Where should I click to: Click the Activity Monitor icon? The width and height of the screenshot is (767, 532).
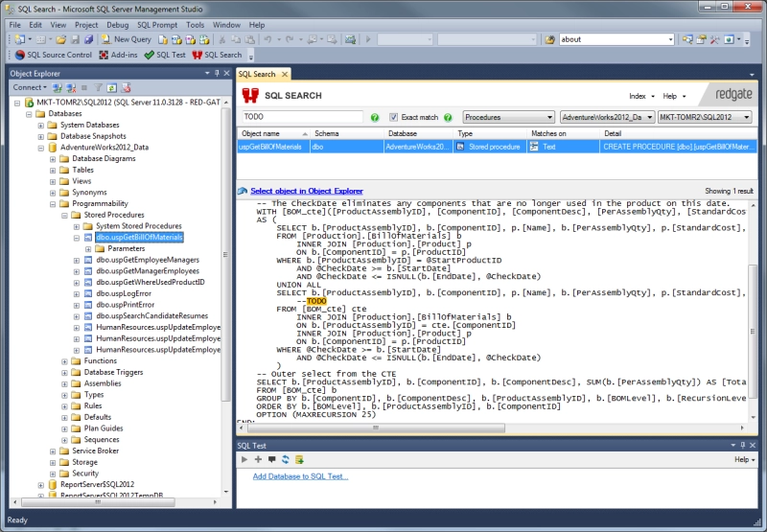coord(350,39)
